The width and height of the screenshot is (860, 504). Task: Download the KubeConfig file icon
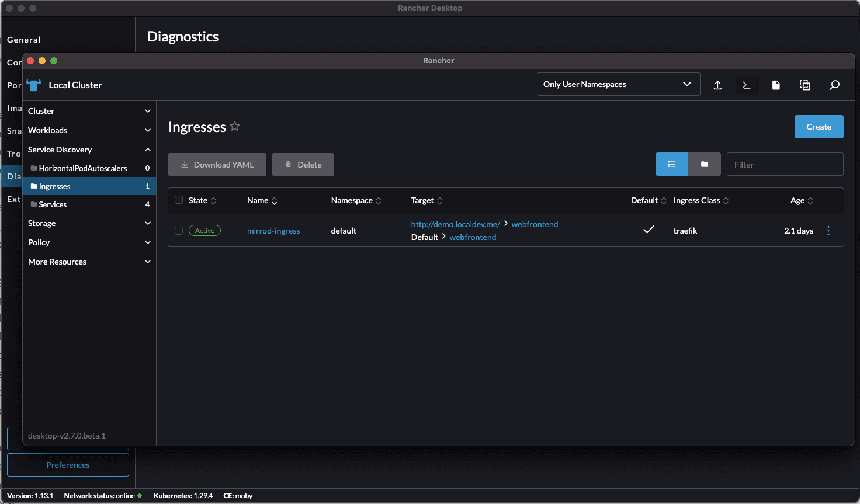coord(776,85)
